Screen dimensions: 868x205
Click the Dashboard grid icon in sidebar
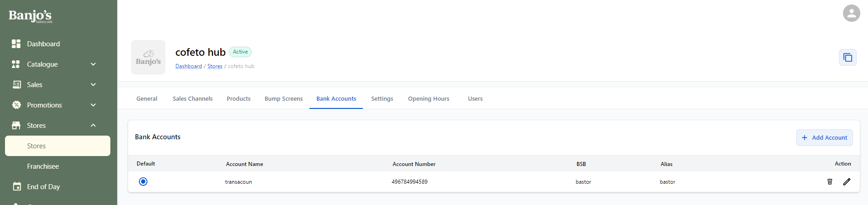(x=16, y=44)
